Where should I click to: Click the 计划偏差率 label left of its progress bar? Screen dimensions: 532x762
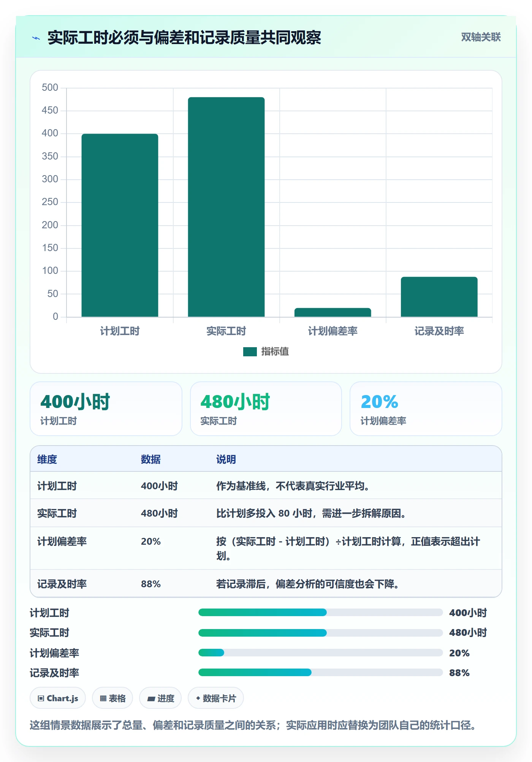[x=54, y=653]
